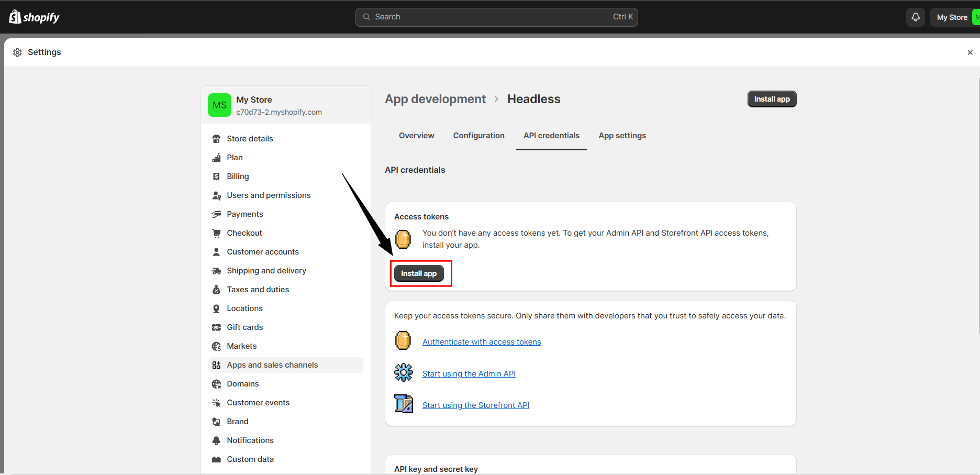The height and width of the screenshot is (475, 980).
Task: Click the Store details sidebar icon
Action: tap(216, 139)
